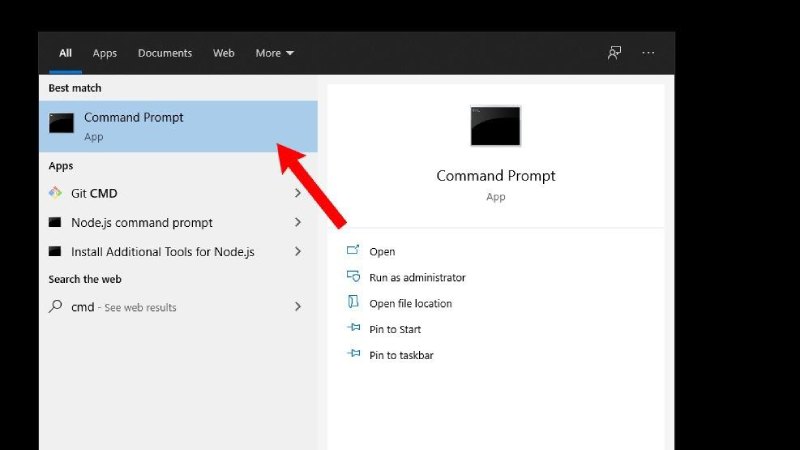Viewport: 800px width, 450px height.
Task: Open the More filter dropdown
Action: (x=274, y=53)
